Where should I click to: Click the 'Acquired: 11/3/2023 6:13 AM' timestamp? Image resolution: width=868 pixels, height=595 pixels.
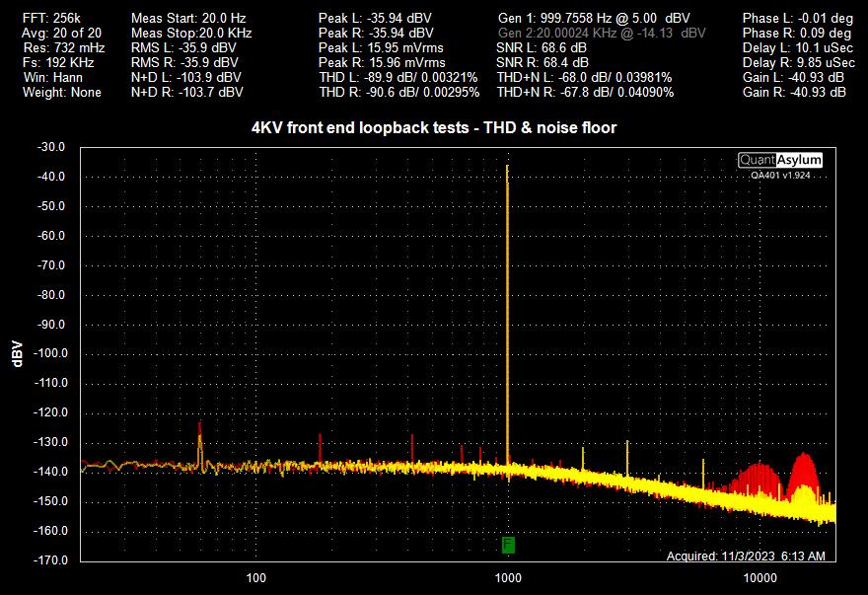[x=746, y=556]
